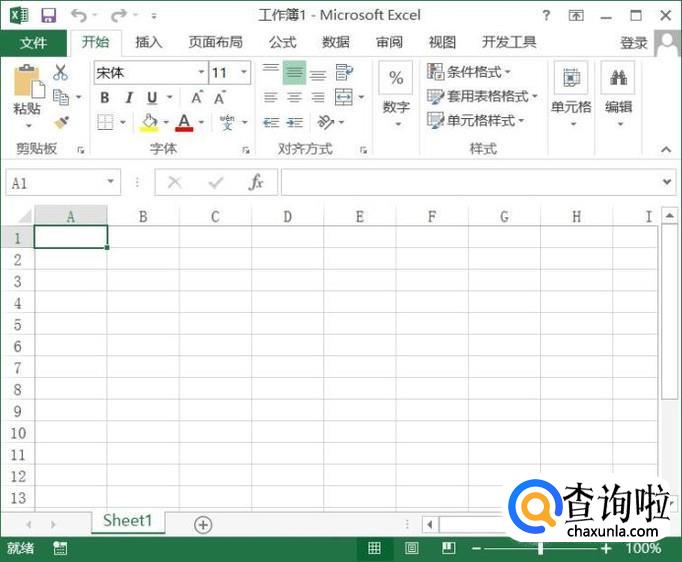Expand the 粘贴 paste options arrow

pos(28,125)
